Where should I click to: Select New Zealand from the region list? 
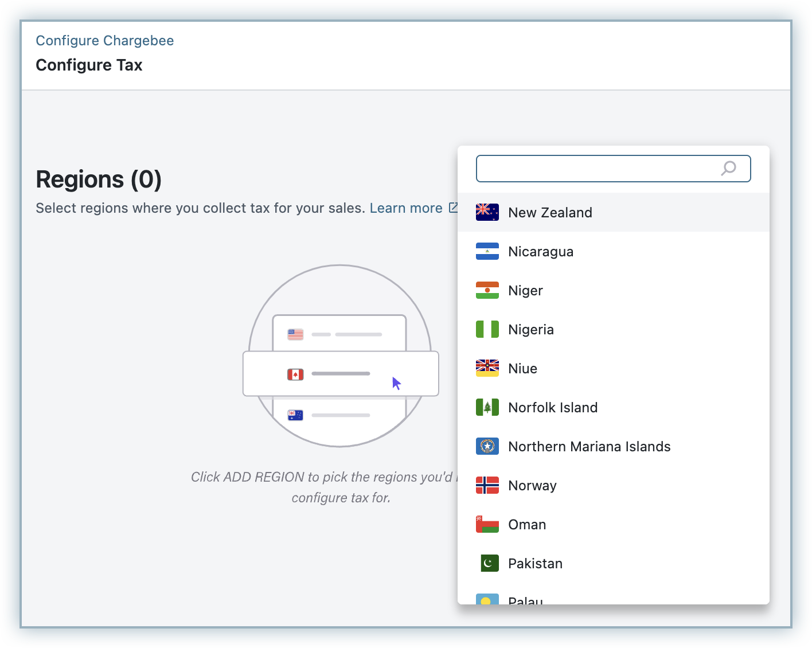pyautogui.click(x=550, y=213)
